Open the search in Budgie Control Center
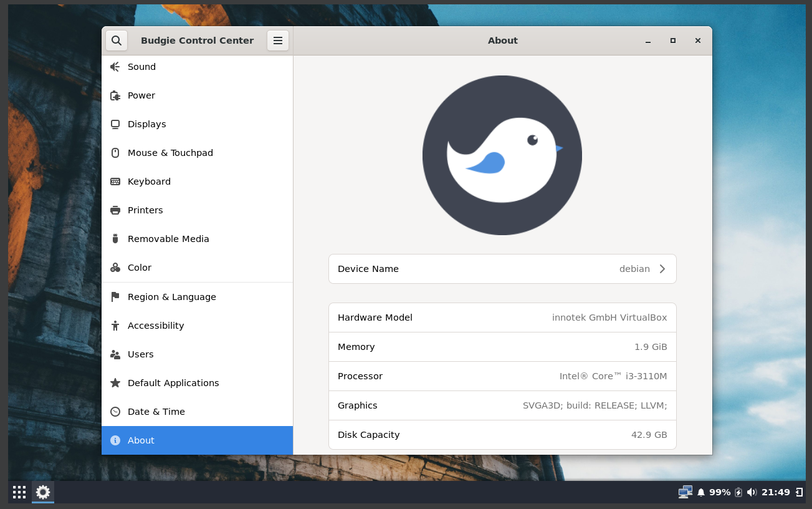Image resolution: width=812 pixels, height=509 pixels. click(x=117, y=40)
